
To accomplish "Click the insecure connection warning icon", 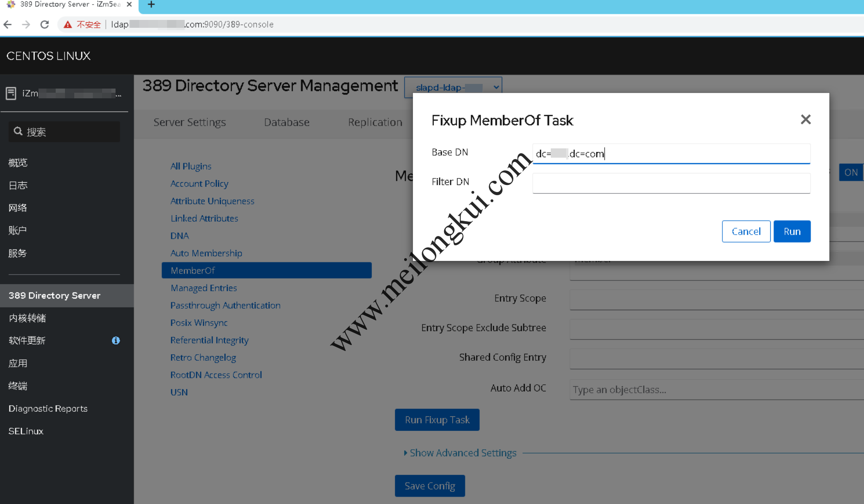I will pyautogui.click(x=68, y=25).
